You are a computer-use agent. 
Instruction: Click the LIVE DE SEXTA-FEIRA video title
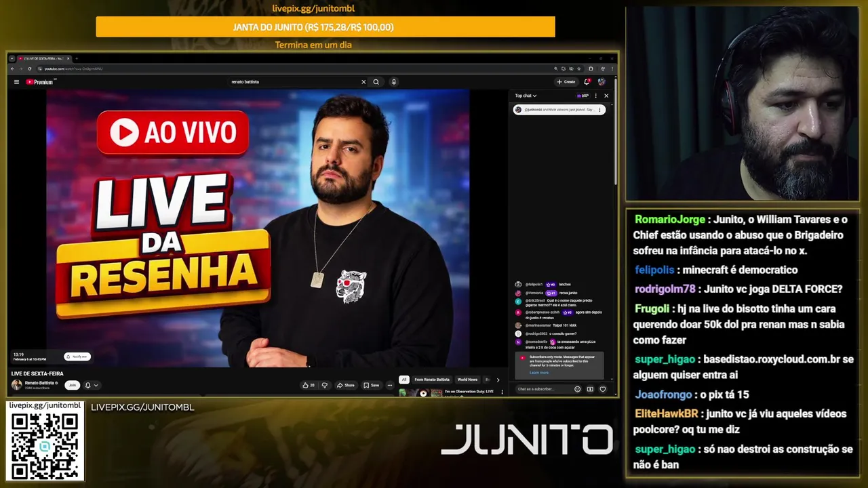point(37,373)
